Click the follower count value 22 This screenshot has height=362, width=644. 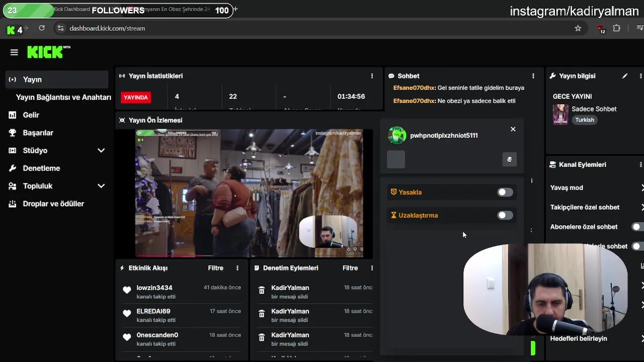point(233,97)
